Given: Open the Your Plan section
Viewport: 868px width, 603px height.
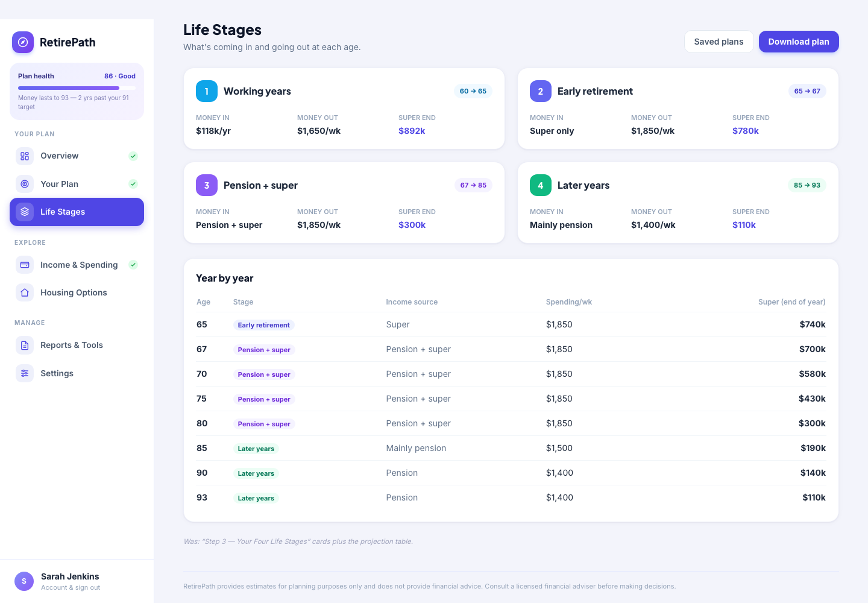Looking at the screenshot, I should click(77, 184).
